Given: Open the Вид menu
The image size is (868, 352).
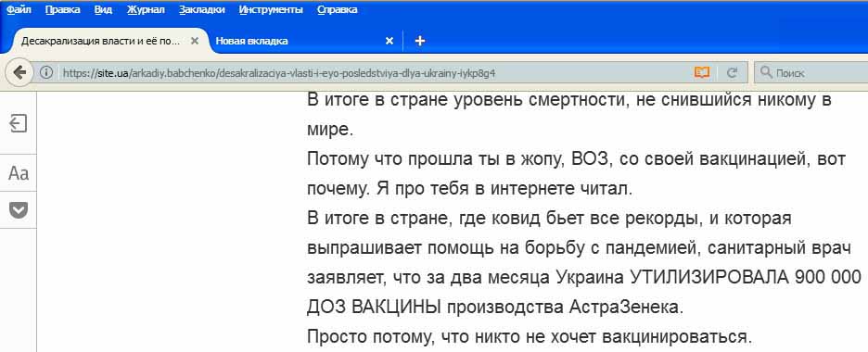Looking at the screenshot, I should click(x=103, y=9).
